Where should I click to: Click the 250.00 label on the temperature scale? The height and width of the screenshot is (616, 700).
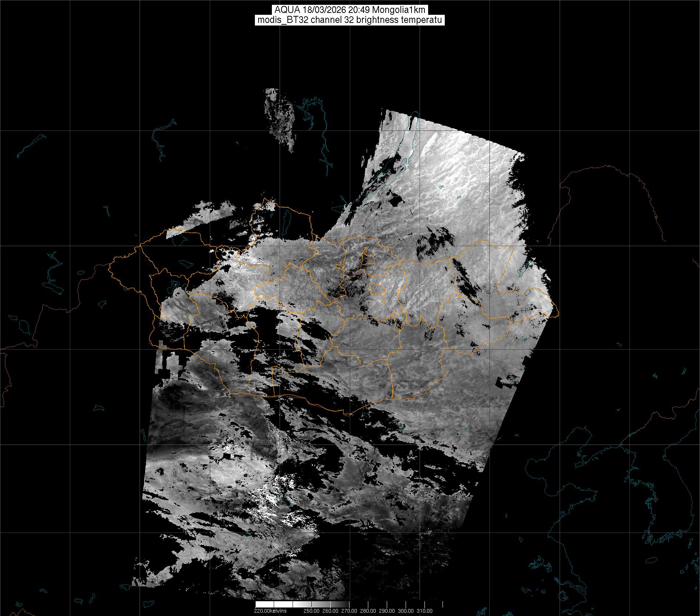(311, 611)
